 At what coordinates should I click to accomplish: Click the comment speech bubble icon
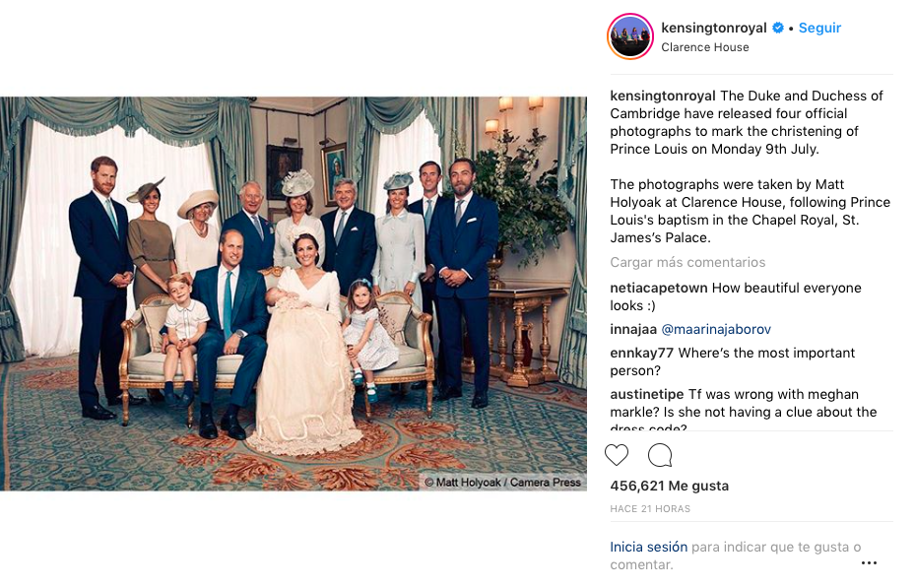click(660, 455)
